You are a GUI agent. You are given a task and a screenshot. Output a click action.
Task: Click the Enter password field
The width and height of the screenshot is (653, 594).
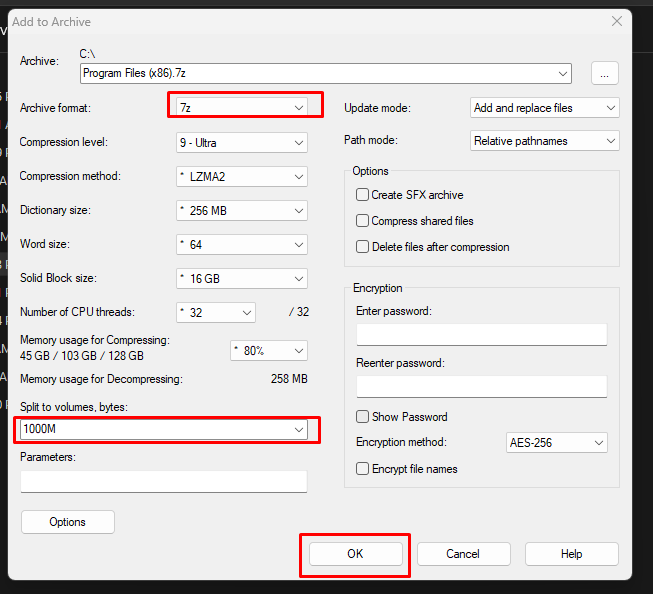click(481, 334)
